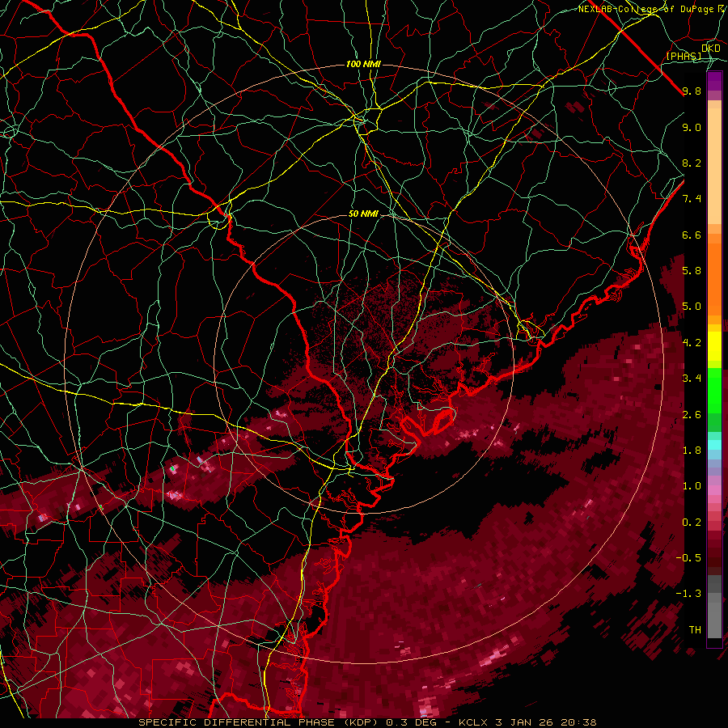The height and width of the screenshot is (728, 728).
Task: Pick the bright green segment of the color bar
Action: pyautogui.click(x=714, y=390)
